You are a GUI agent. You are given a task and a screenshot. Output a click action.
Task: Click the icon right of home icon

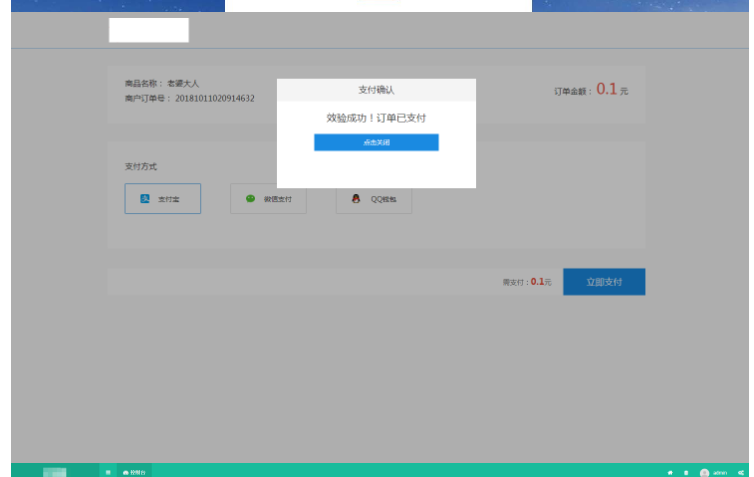[685, 471]
